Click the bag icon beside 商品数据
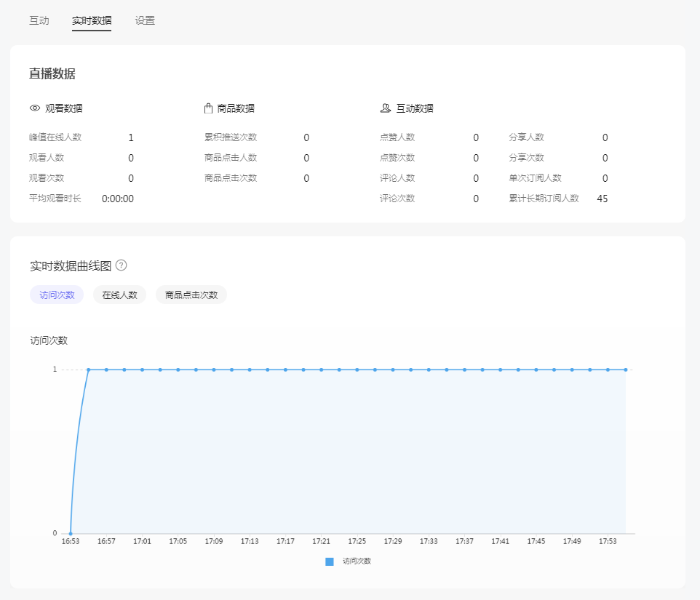The image size is (700, 600). pos(209,107)
